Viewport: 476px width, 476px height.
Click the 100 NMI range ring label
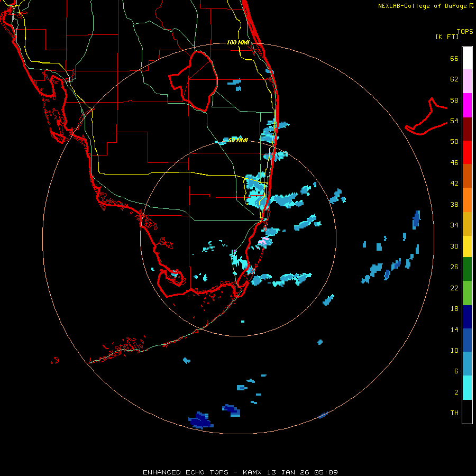click(238, 42)
